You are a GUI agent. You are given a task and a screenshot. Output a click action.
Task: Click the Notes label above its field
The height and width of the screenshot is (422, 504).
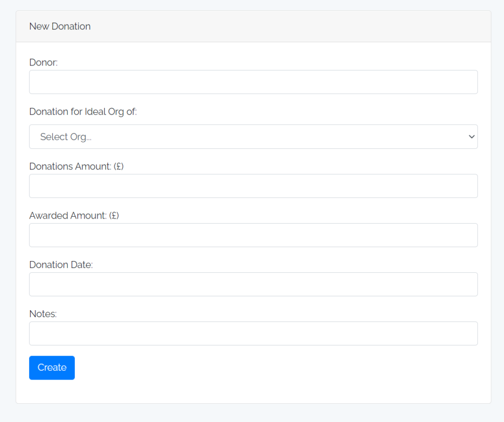(x=42, y=314)
